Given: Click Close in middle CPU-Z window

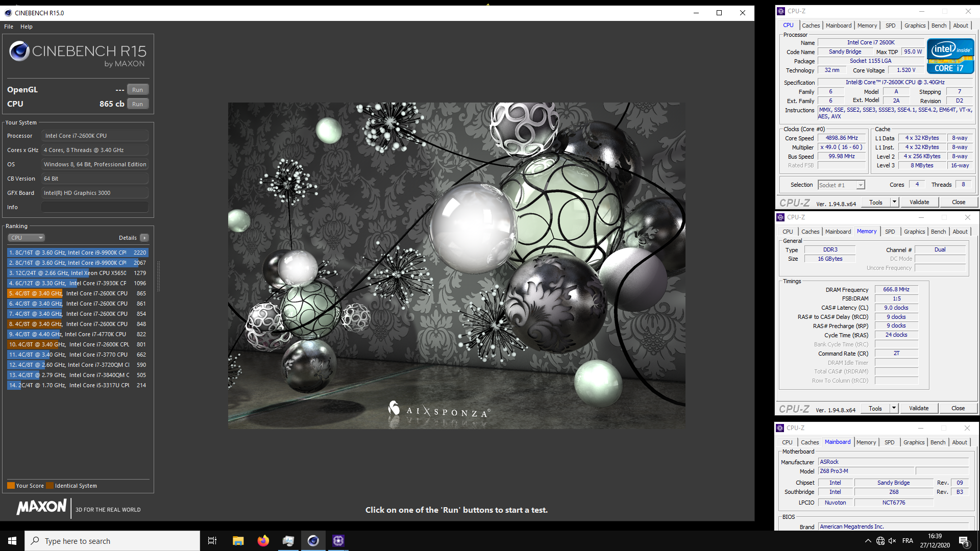Looking at the screenshot, I should 958,409.
